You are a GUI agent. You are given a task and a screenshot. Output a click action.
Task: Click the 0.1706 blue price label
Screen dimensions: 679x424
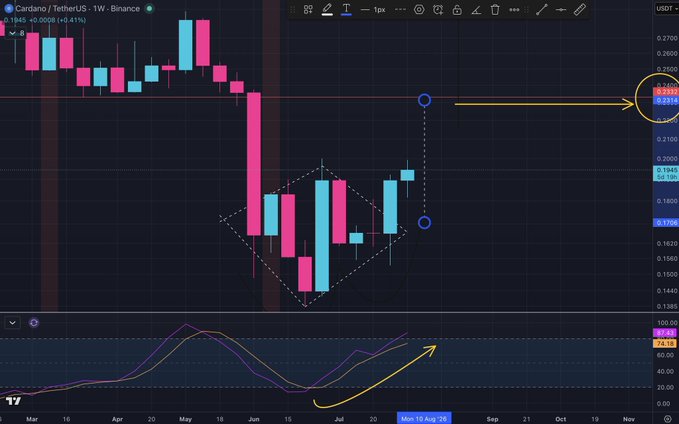coord(666,223)
